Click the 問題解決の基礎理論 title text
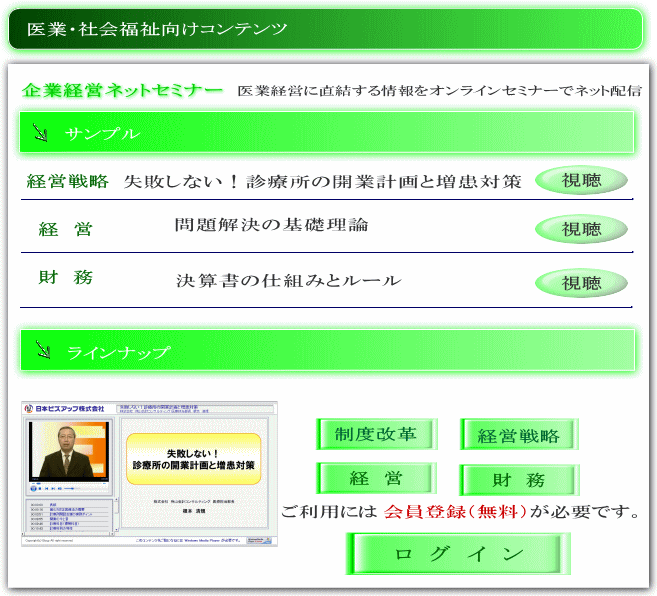This screenshot has width=657, height=596. click(271, 225)
